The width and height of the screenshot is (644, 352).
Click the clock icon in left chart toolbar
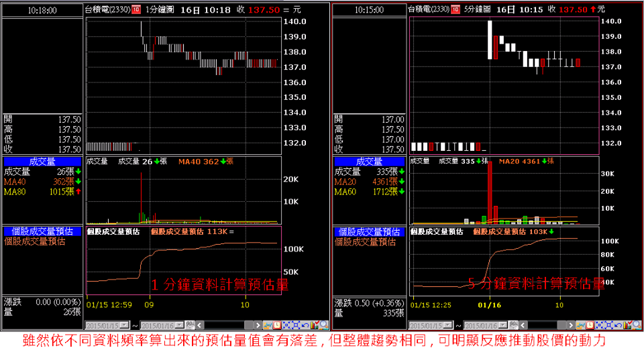point(276,325)
